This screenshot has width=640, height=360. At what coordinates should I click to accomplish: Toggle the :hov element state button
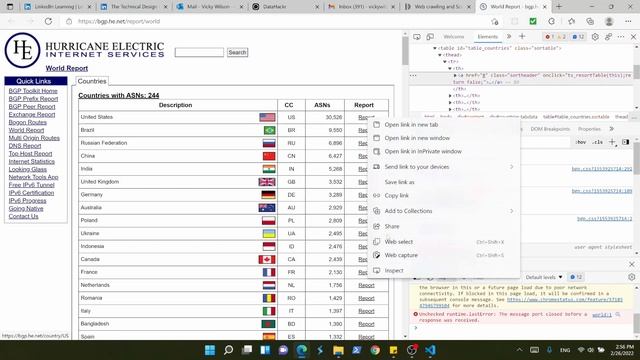tap(580, 142)
